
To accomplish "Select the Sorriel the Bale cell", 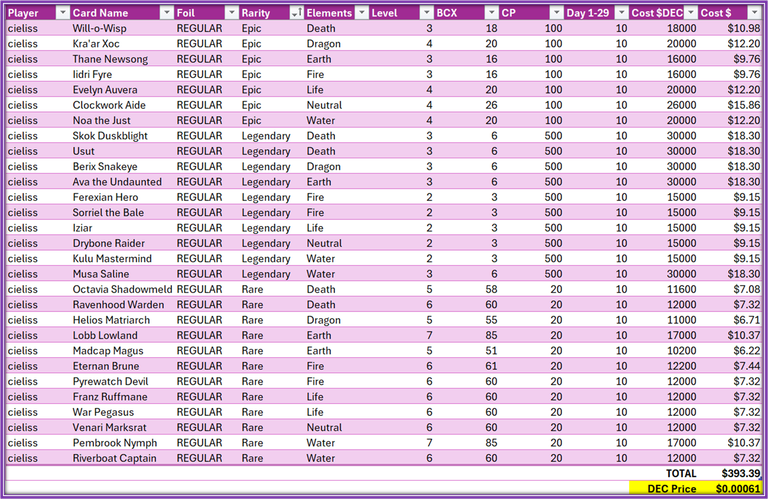I will point(122,213).
